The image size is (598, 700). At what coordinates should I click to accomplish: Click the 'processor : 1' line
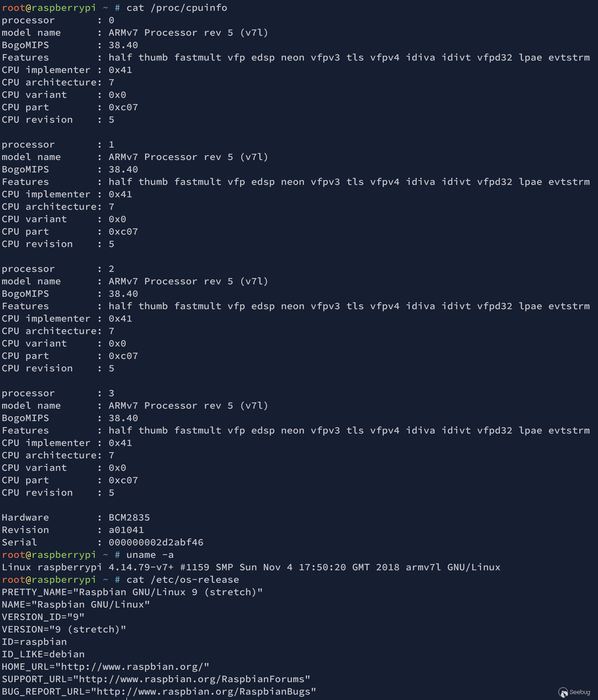point(58,145)
